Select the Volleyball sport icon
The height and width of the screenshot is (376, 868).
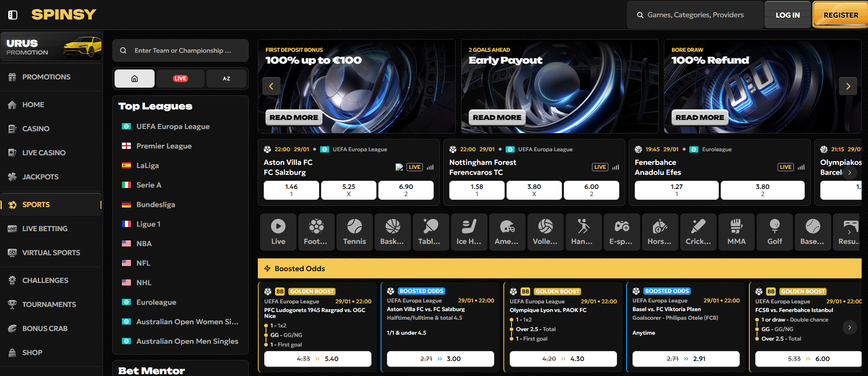click(x=546, y=232)
